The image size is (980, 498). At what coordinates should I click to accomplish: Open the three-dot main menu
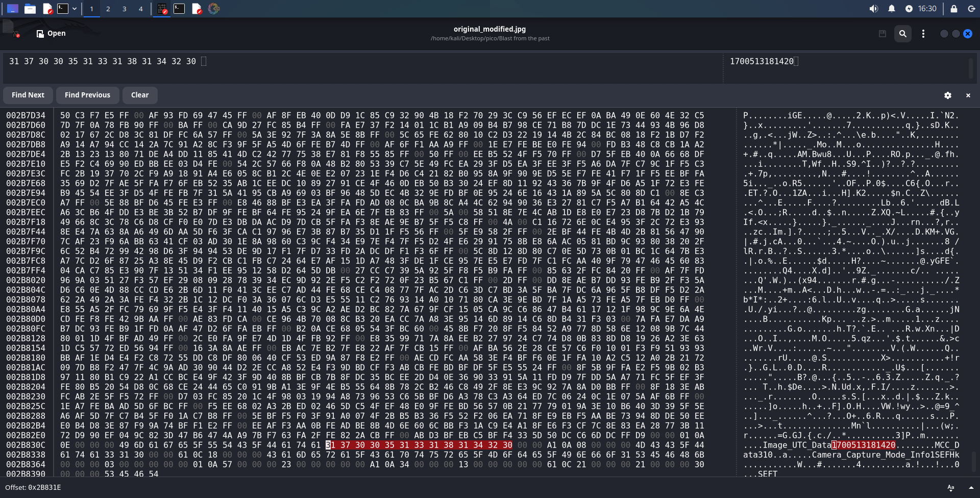pyautogui.click(x=923, y=34)
